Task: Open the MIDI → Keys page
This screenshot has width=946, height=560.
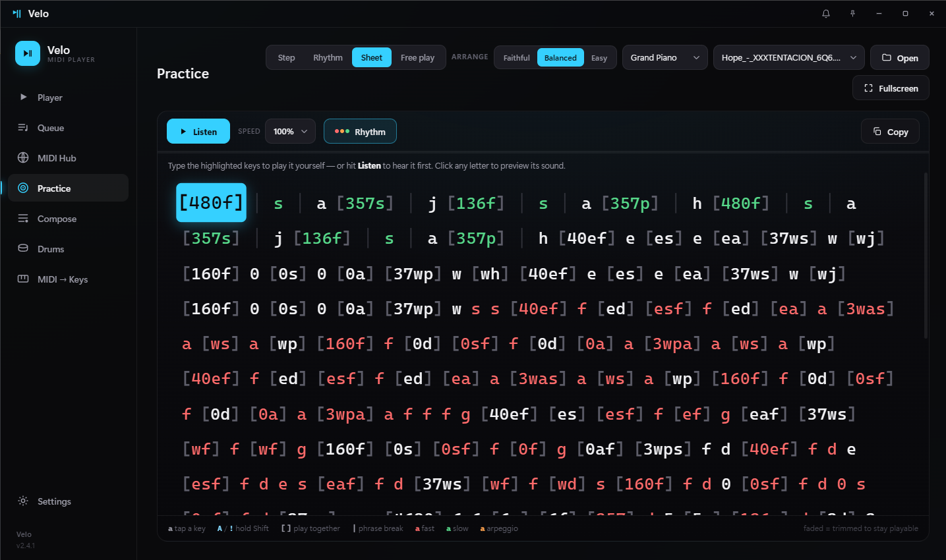Action: pos(68,279)
